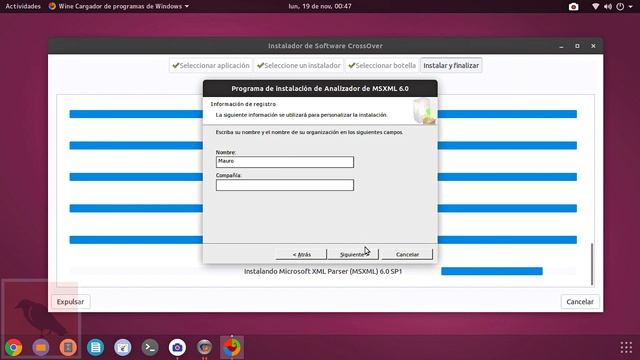
Task: Expand the system menu arrow
Action: coord(631,7)
